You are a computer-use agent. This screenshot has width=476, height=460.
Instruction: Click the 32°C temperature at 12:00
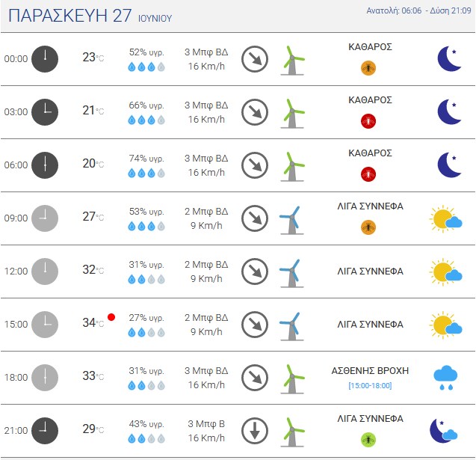tap(93, 270)
